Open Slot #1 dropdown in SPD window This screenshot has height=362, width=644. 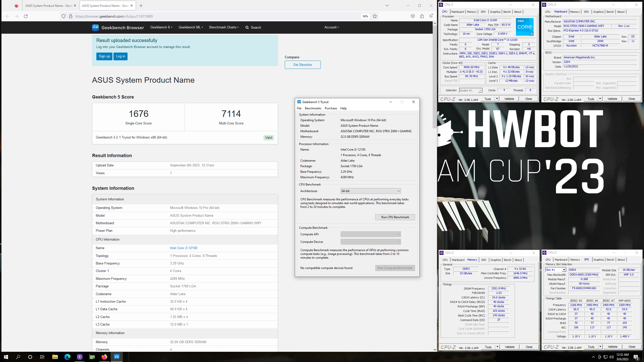point(556,270)
